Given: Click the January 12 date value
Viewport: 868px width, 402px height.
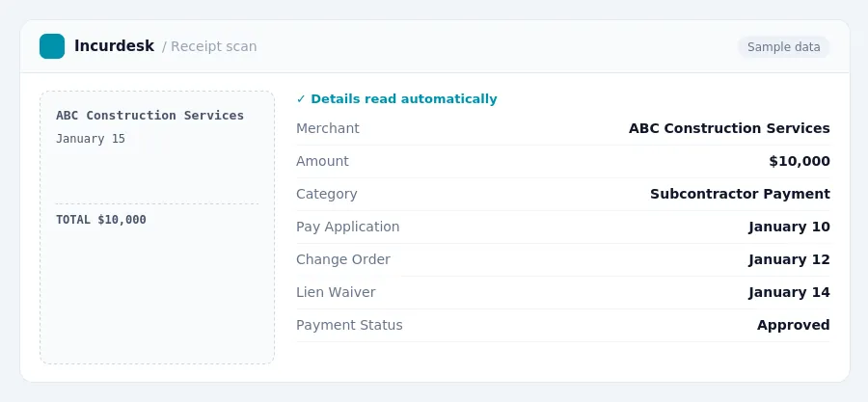Looking at the screenshot, I should tap(789, 259).
